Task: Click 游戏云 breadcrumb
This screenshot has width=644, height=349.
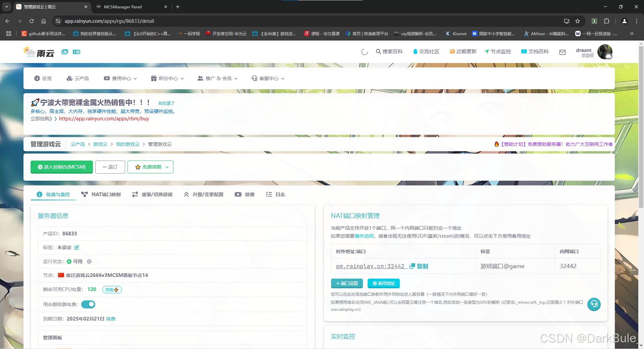Action: [x=100, y=144]
